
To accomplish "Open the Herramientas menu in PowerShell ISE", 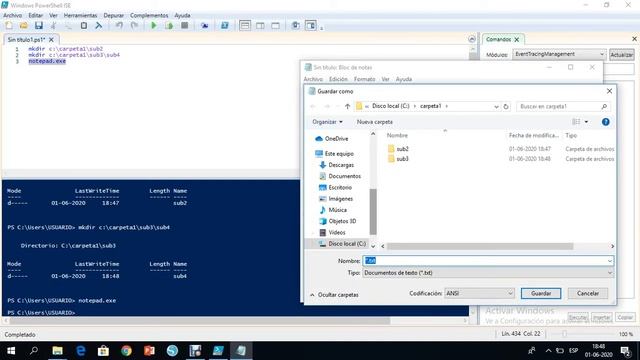I will [x=80, y=15].
